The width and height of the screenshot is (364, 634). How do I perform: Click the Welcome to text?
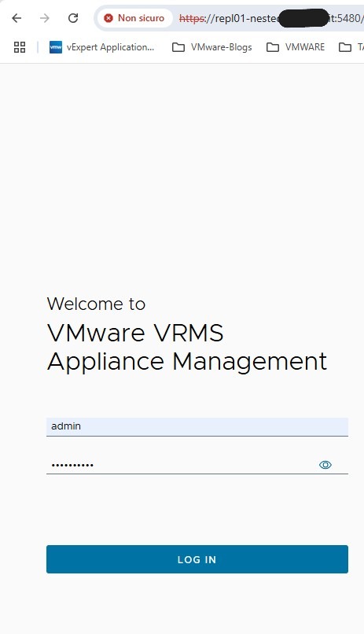click(96, 304)
